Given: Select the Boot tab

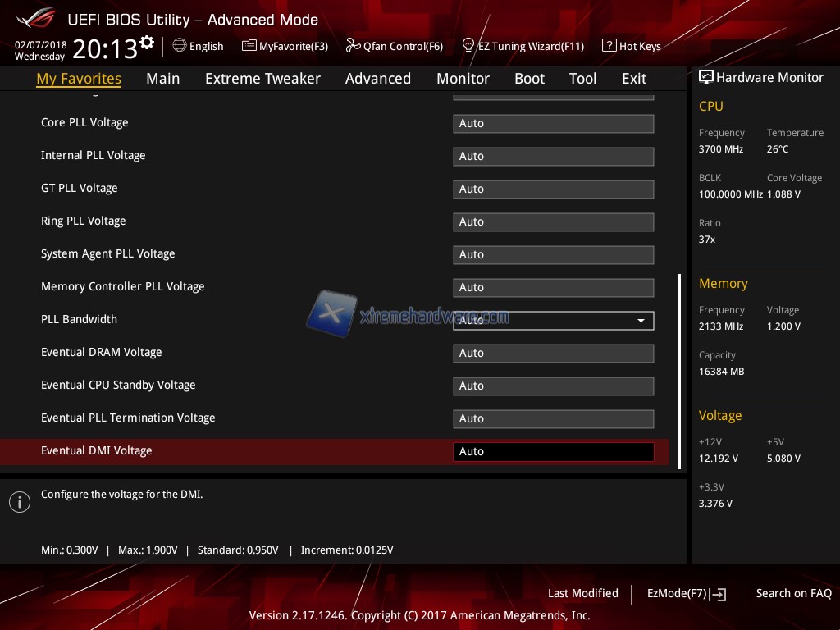Looking at the screenshot, I should tap(529, 79).
